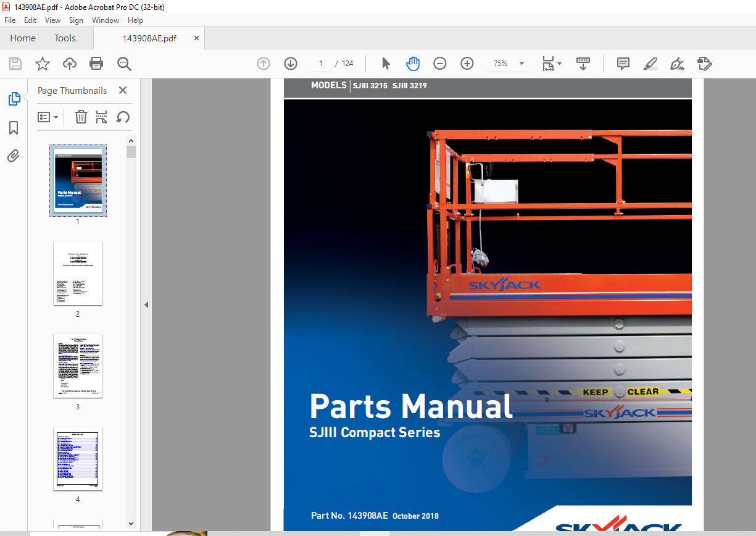Click the page thumbnail size/split icon

pos(102,117)
